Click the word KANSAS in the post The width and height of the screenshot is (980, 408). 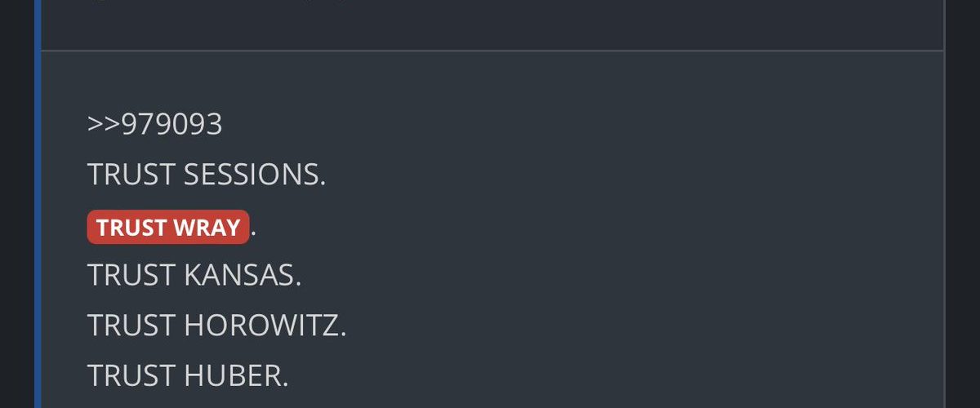coord(243,275)
